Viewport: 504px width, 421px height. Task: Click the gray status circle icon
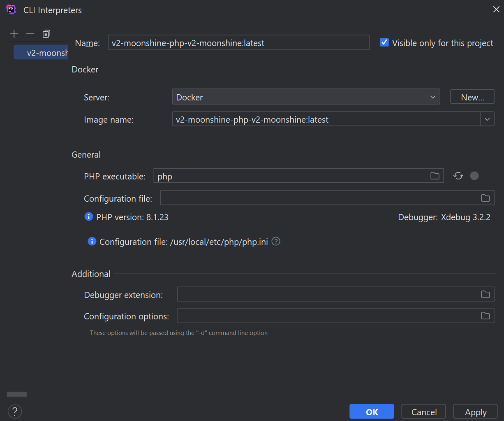[x=474, y=176]
